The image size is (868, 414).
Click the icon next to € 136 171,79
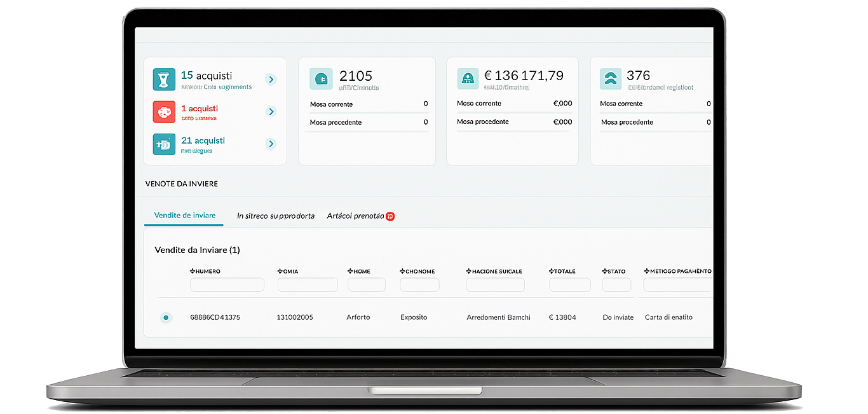point(468,79)
